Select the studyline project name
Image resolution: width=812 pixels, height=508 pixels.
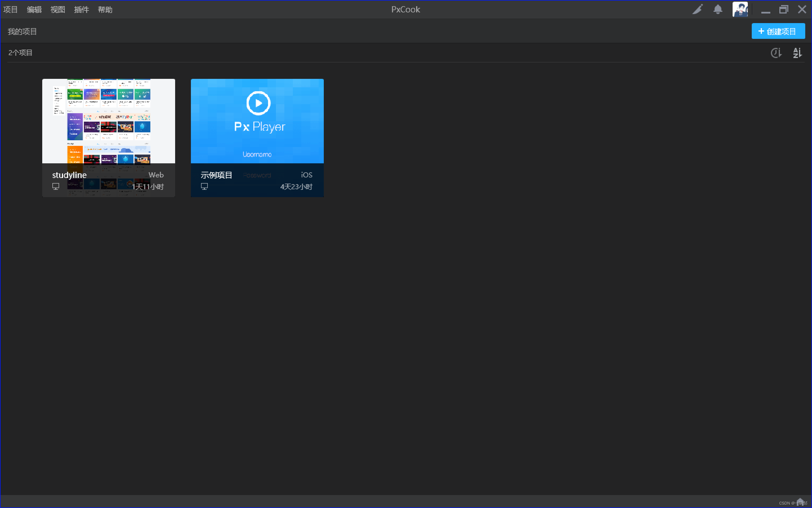[69, 175]
